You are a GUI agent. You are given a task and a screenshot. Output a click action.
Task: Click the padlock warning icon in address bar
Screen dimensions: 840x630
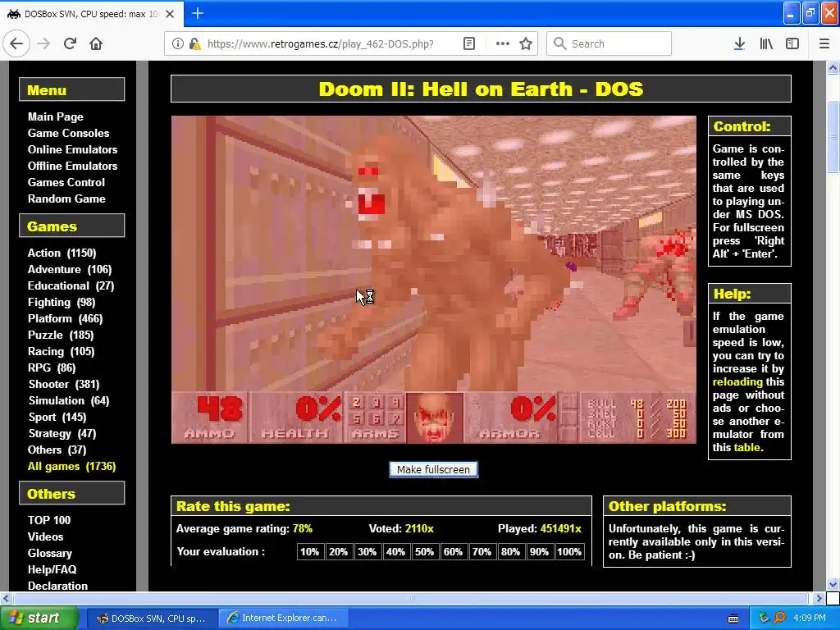(194, 43)
